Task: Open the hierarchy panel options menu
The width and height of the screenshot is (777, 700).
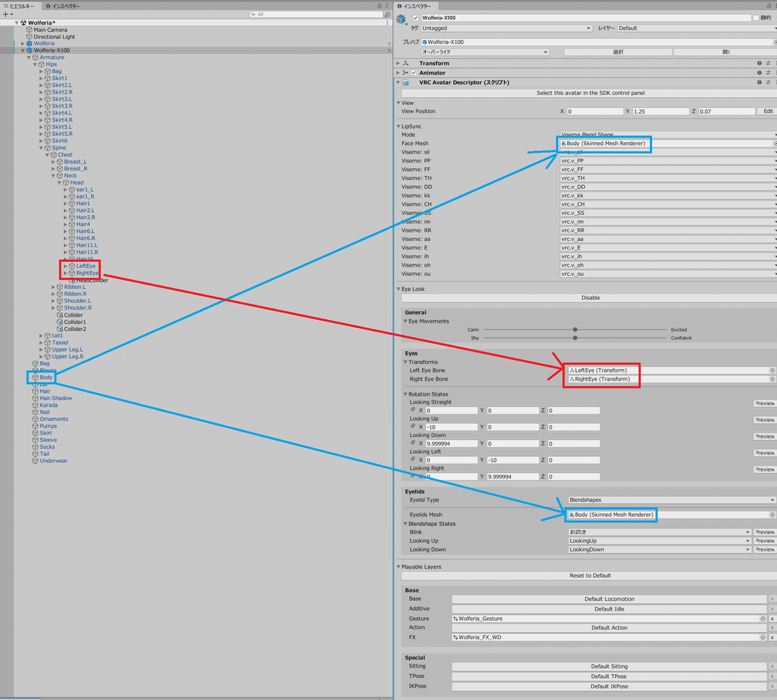Action: tap(388, 6)
